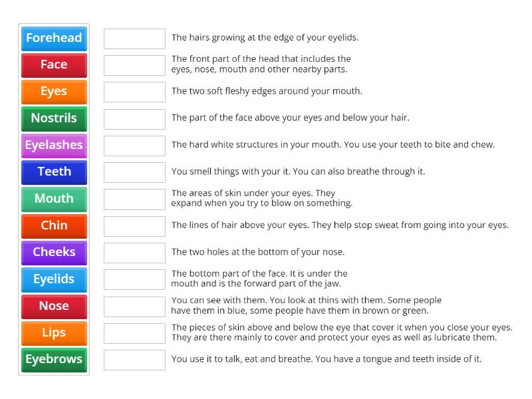Click the answer box beside the tongue and teeth clue
The width and height of the screenshot is (532, 399).
[134, 360]
